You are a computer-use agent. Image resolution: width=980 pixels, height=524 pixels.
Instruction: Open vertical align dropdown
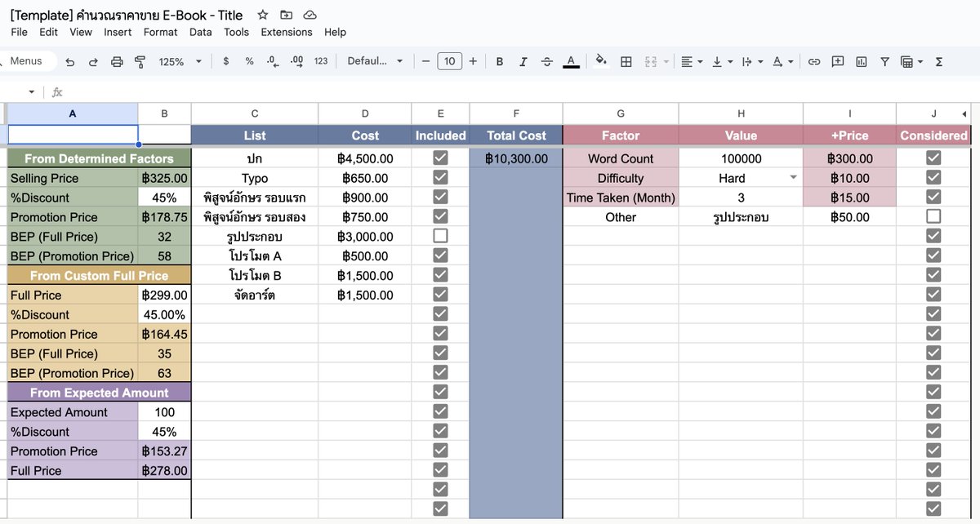click(x=722, y=61)
